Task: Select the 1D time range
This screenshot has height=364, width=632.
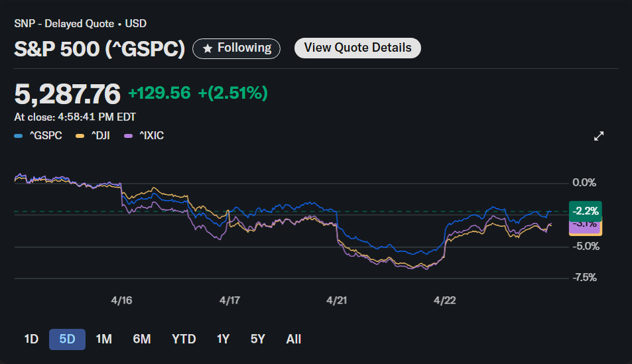Action: [x=31, y=339]
